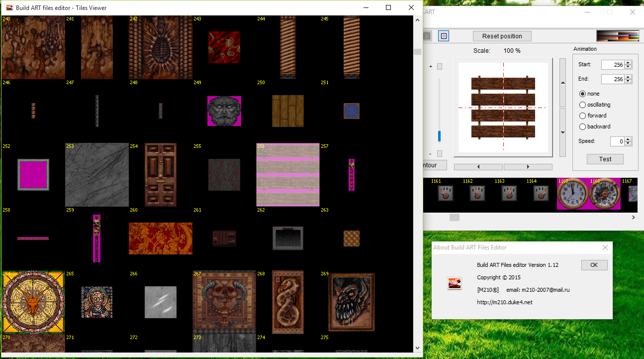
Task: Select the 'oscillating' animation type
Action: point(582,105)
